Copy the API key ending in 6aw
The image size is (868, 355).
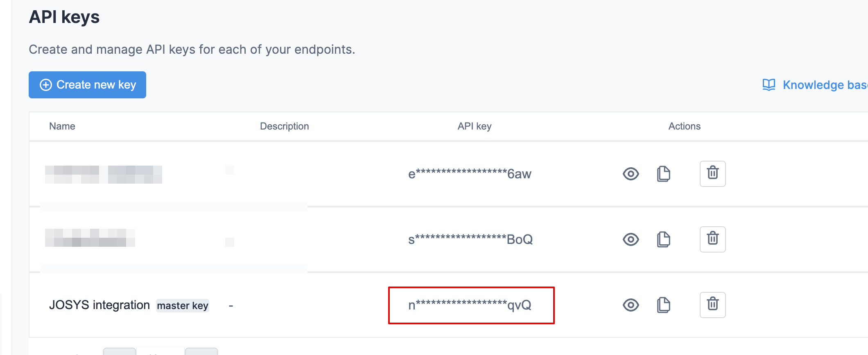coord(663,174)
